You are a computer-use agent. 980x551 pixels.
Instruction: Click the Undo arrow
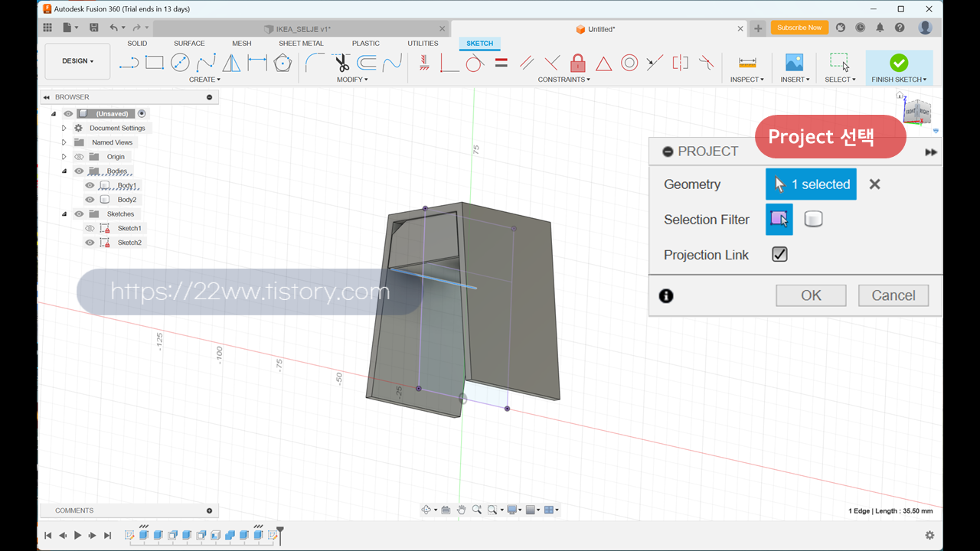tap(113, 28)
